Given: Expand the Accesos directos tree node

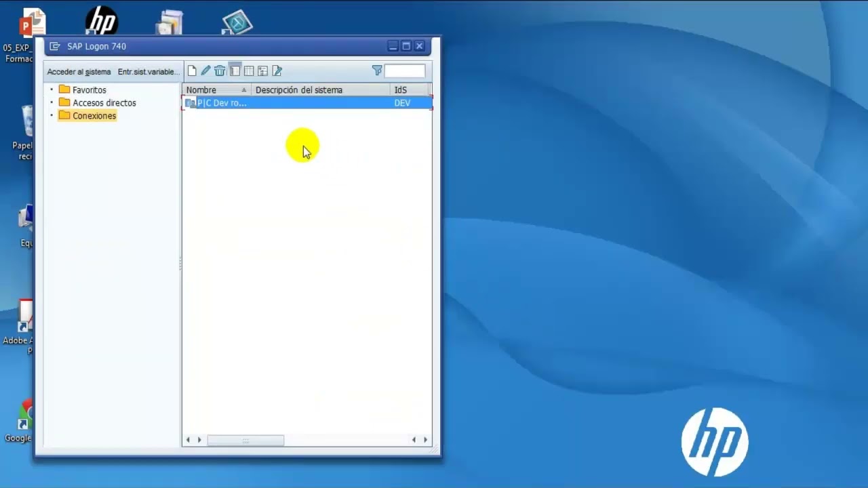Looking at the screenshot, I should (52, 102).
